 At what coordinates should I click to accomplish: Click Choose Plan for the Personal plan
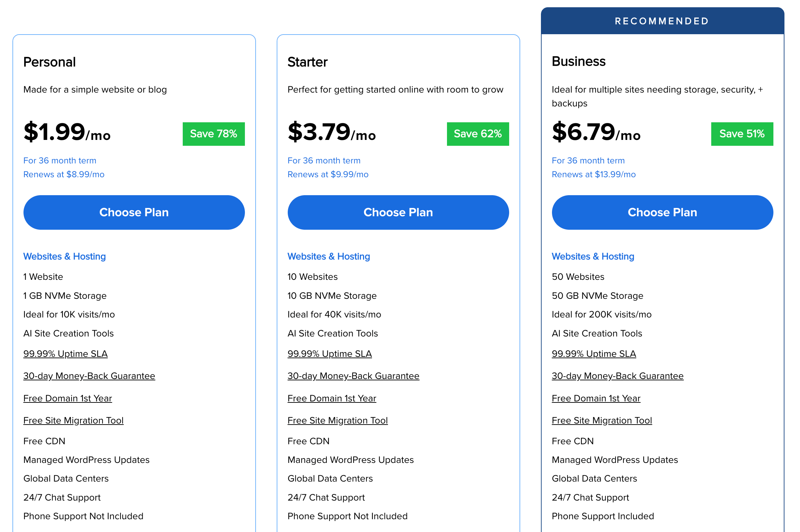tap(134, 212)
